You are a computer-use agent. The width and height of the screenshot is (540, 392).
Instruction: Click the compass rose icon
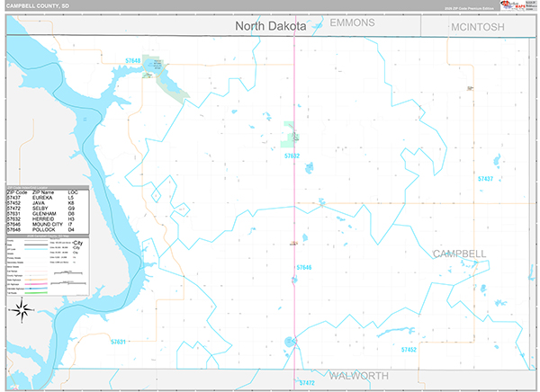click(22, 310)
